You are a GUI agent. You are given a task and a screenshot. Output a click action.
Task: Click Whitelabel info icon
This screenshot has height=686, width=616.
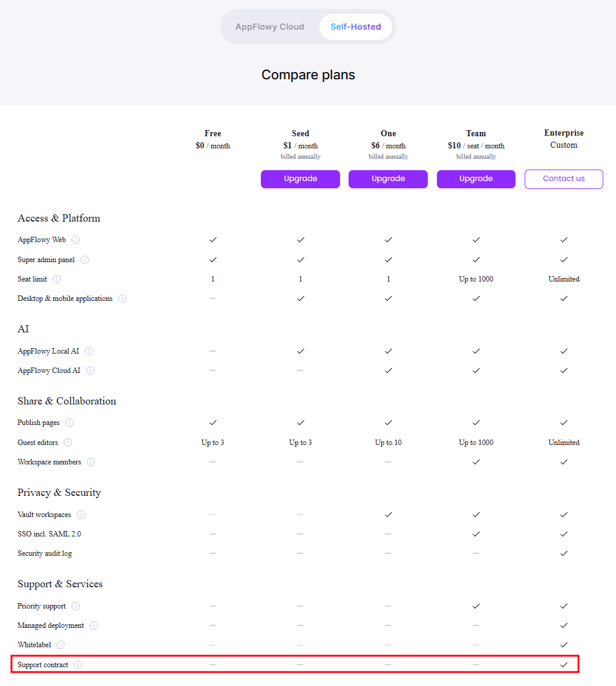pos(61,645)
